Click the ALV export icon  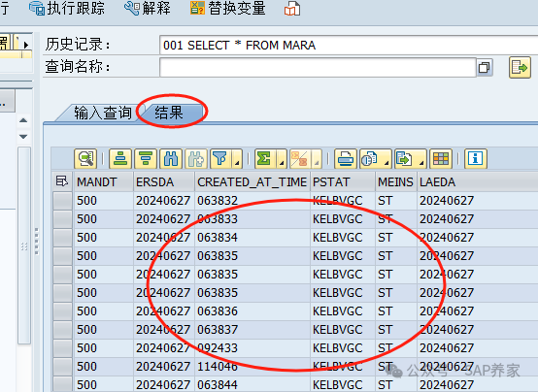point(406,159)
